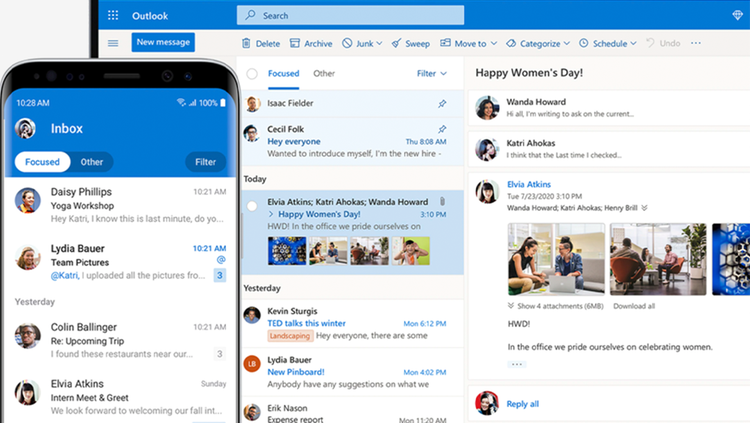Open the app launcher grid icon

[x=113, y=15]
